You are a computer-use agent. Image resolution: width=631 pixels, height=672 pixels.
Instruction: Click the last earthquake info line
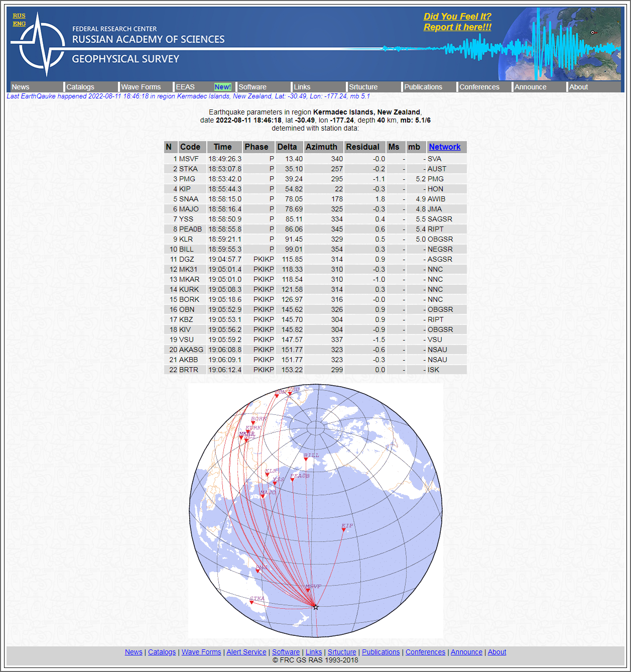coord(188,96)
